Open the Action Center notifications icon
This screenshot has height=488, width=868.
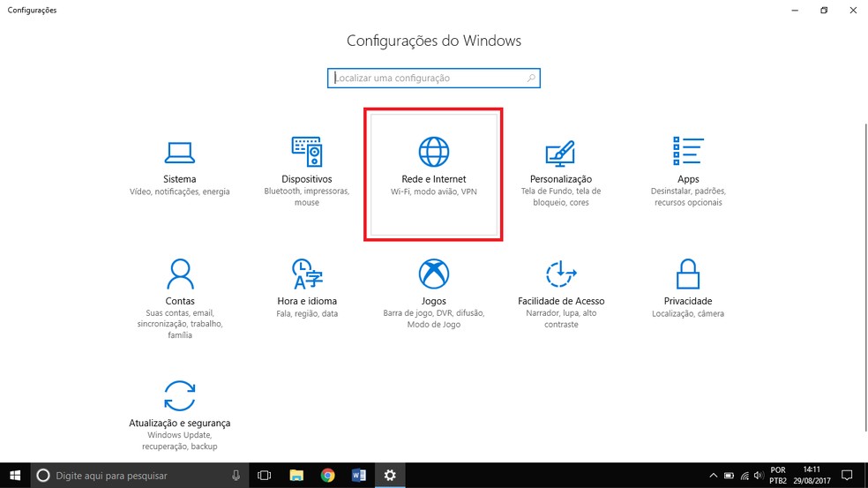pyautogui.click(x=847, y=476)
